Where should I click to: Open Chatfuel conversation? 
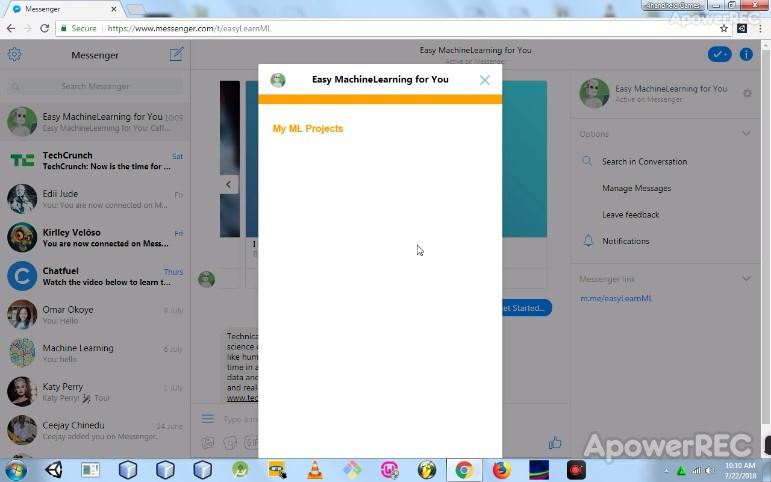coord(95,276)
